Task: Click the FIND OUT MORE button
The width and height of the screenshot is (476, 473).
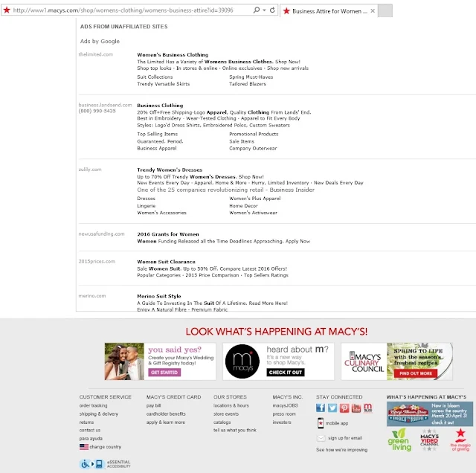Action: click(x=416, y=373)
